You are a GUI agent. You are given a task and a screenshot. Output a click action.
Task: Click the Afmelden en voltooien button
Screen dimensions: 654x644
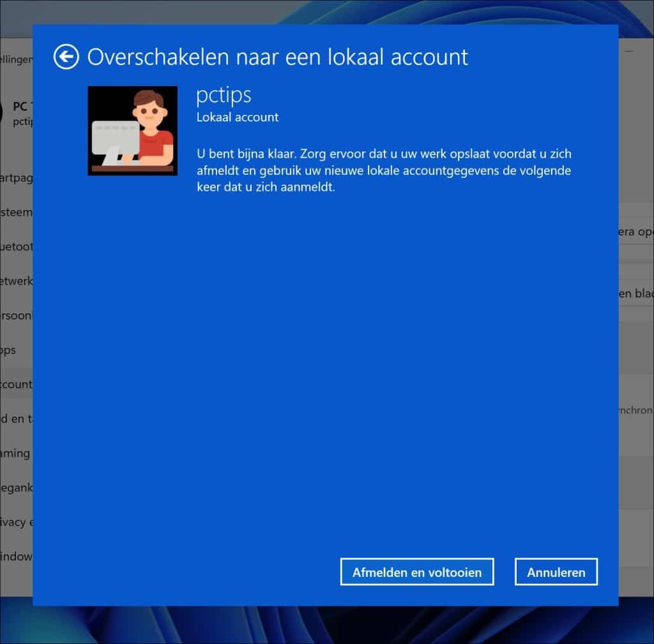[x=416, y=572]
